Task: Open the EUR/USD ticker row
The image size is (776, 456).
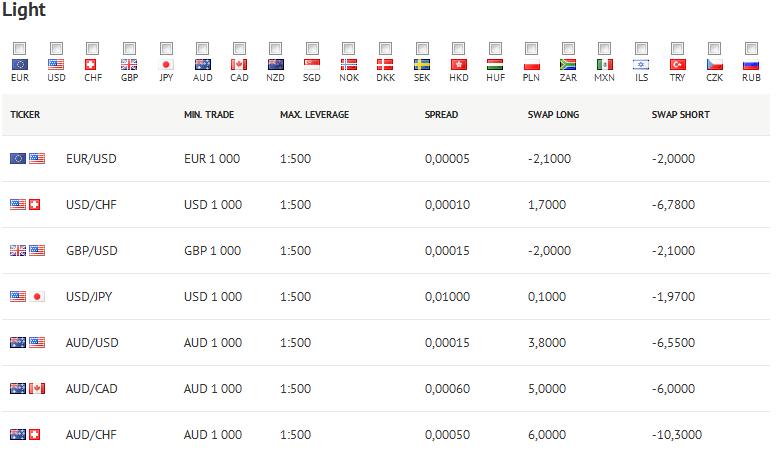Action: tap(386, 159)
